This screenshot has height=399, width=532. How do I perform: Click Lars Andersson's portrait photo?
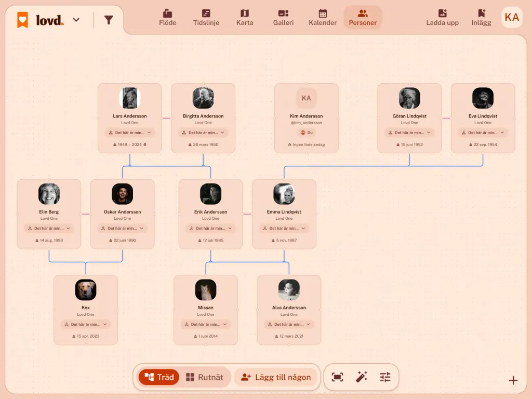[130, 98]
